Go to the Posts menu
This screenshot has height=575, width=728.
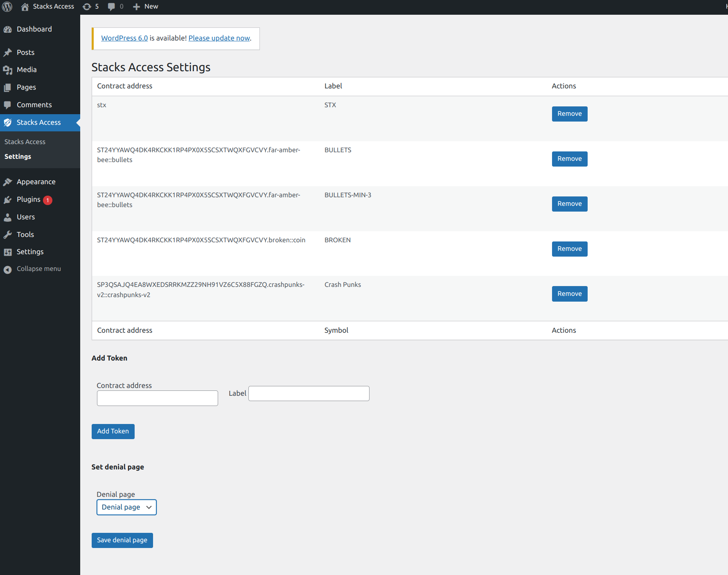pyautogui.click(x=40, y=53)
